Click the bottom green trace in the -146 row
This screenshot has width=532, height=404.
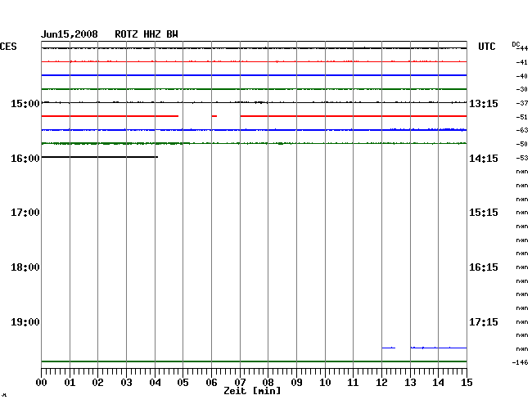(x=254, y=361)
